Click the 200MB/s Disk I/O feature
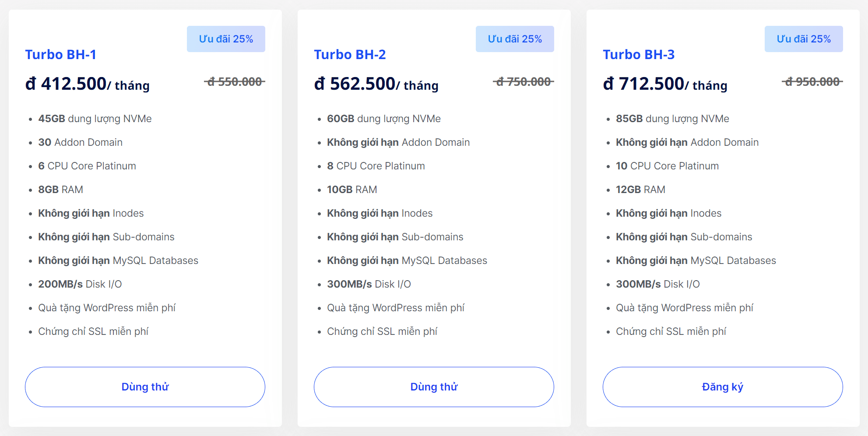 coord(80,284)
